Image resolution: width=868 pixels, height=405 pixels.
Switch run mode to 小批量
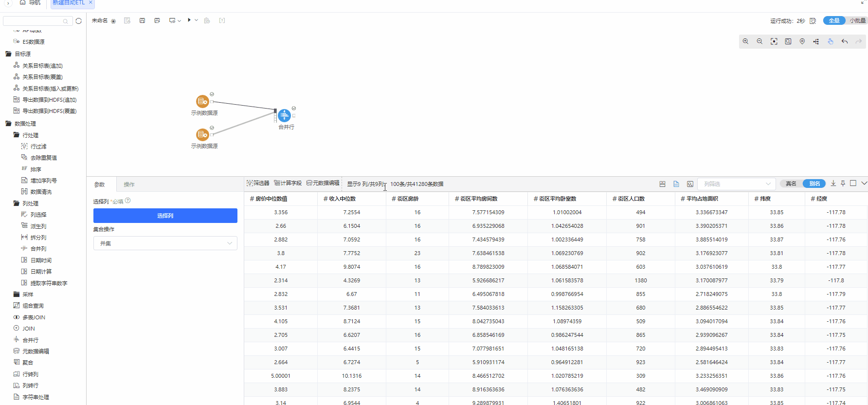[857, 20]
